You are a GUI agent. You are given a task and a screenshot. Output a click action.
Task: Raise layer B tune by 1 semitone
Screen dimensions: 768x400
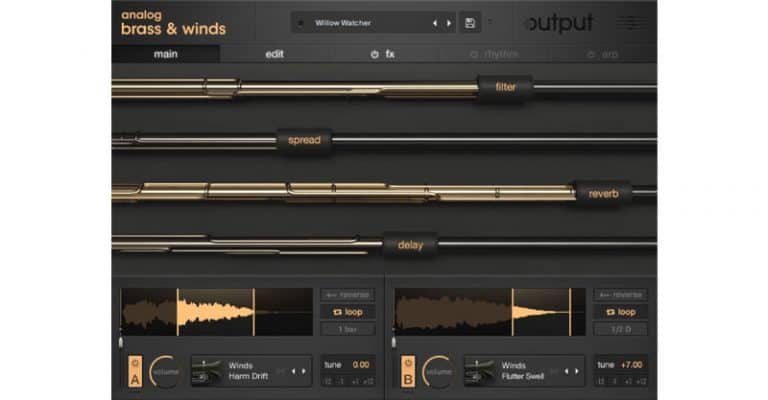(x=628, y=381)
